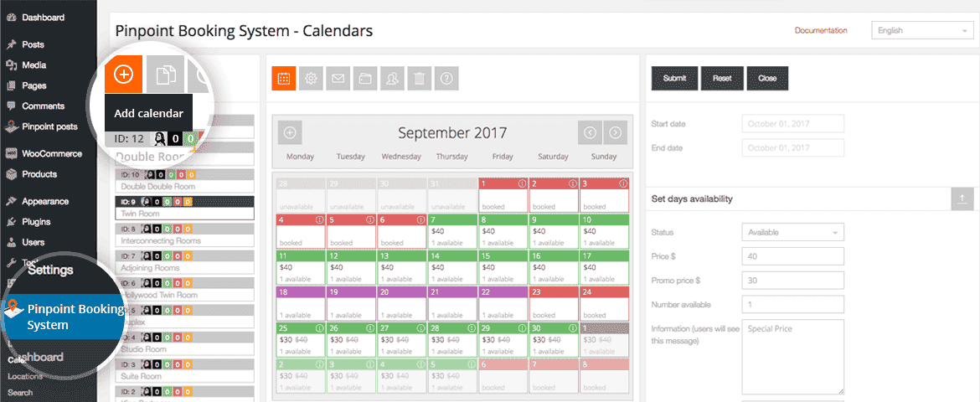Open Pinpoint posts in the sidebar
This screenshot has height=402, width=980.
pyautogui.click(x=49, y=127)
